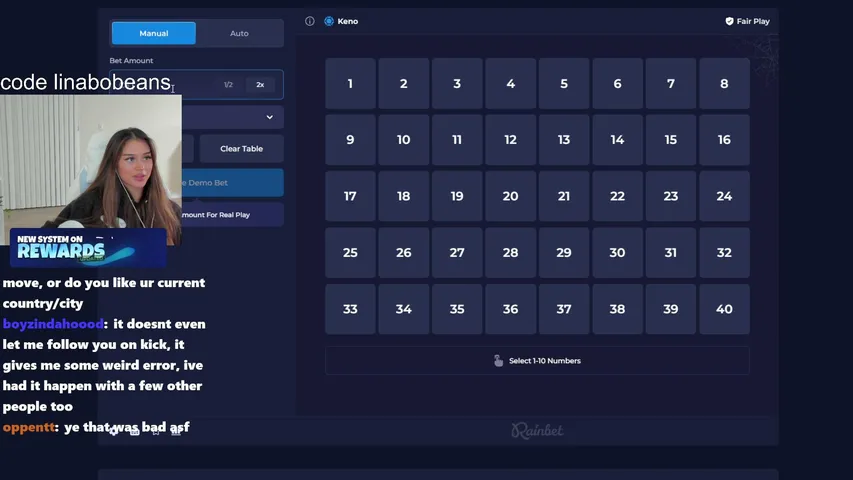Click the Select 1-10 Numbers hand icon

[x=498, y=360]
